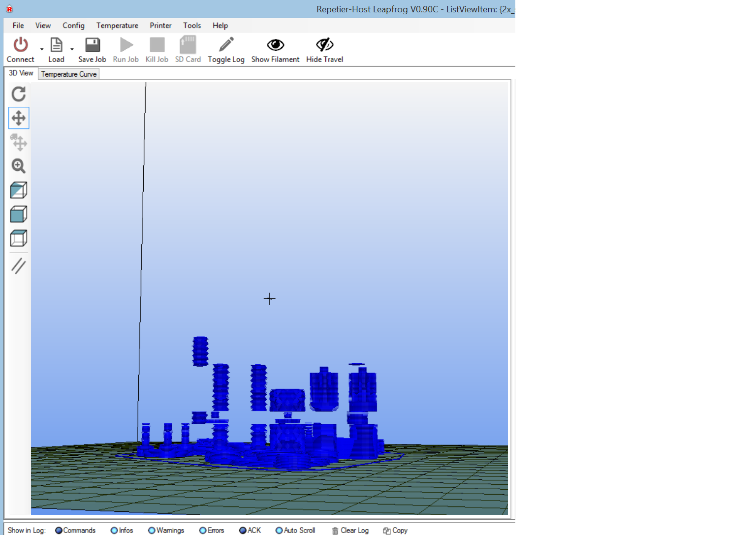Toggle Warnings in log filter

click(166, 530)
